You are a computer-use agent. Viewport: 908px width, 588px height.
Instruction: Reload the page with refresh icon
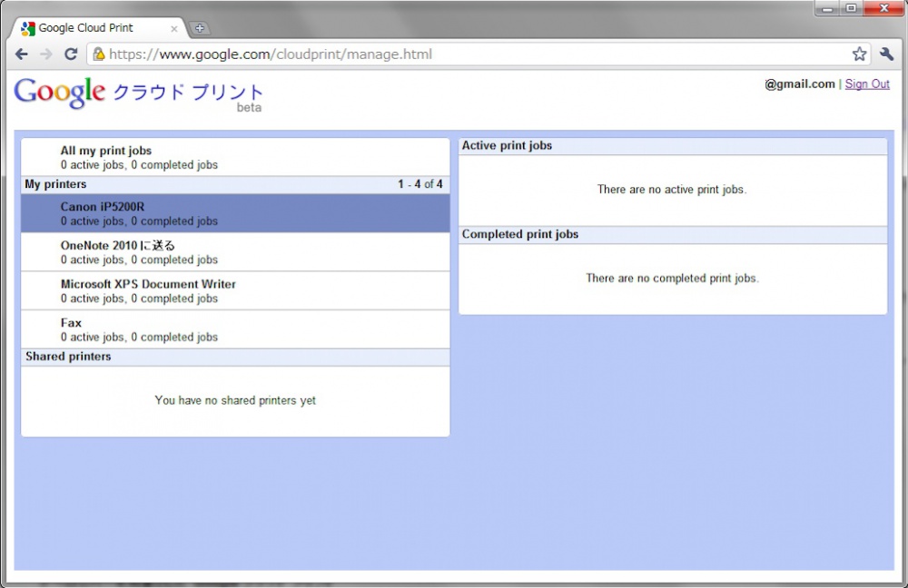point(71,54)
